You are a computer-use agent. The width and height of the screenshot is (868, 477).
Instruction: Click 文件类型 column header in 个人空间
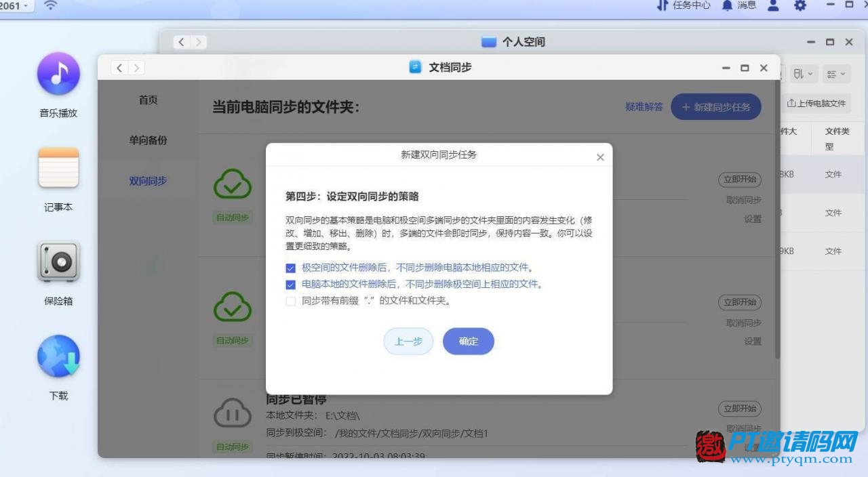click(837, 139)
